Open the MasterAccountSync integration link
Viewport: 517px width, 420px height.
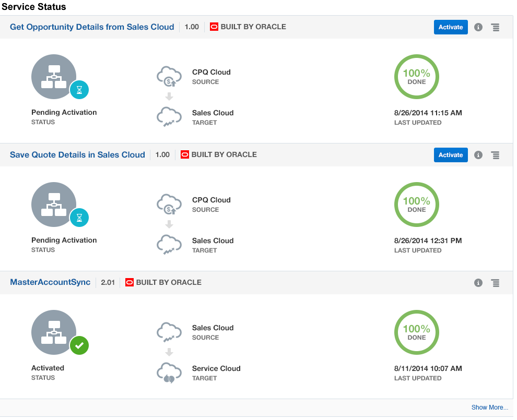50,282
